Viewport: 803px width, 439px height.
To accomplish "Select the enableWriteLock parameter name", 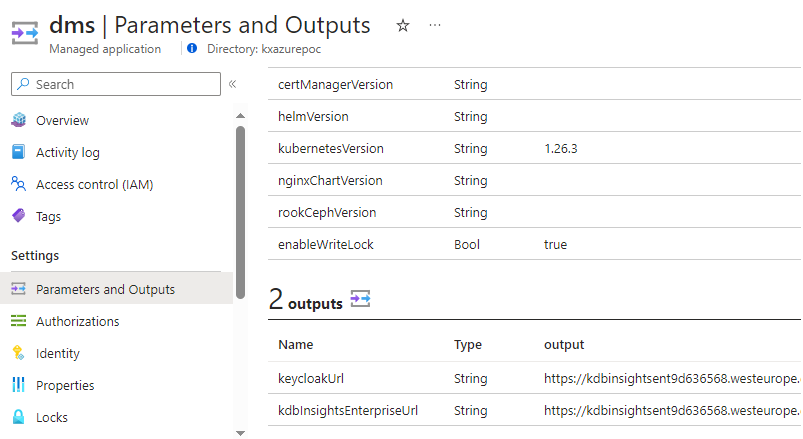I will [x=326, y=245].
